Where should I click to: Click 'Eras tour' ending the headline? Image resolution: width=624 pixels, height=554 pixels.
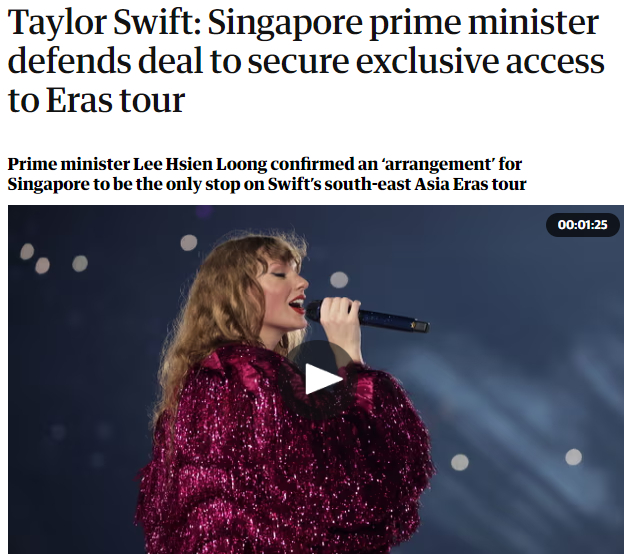click(x=115, y=100)
